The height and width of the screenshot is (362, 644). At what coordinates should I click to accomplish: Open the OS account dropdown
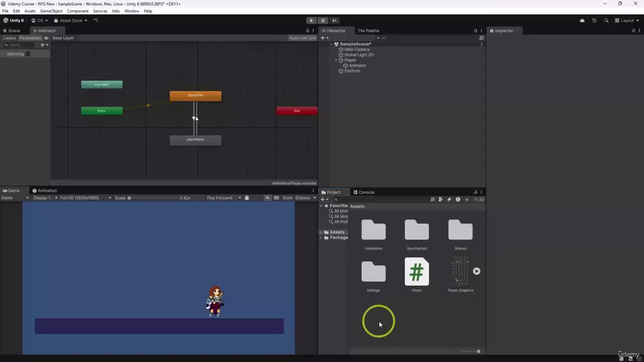pyautogui.click(x=40, y=21)
